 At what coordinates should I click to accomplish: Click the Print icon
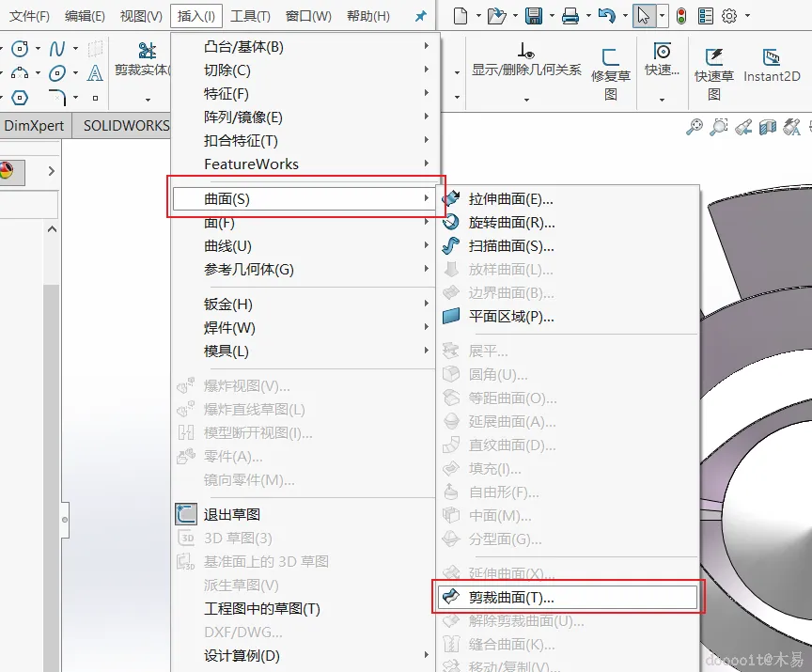coord(570,16)
